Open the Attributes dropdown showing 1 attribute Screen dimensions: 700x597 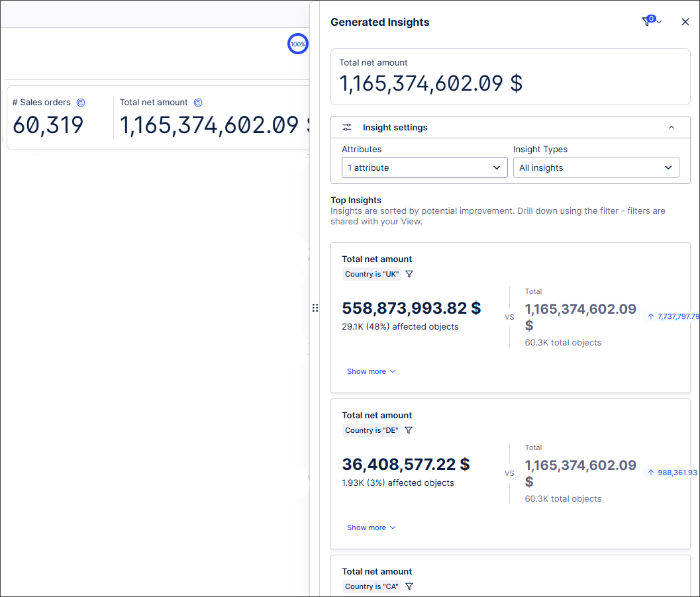[x=425, y=167]
